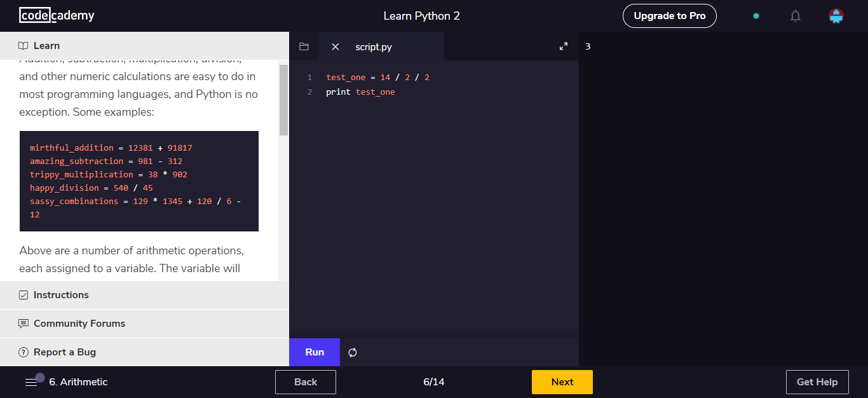
Task: Click the Codecademy logo
Action: click(x=57, y=15)
